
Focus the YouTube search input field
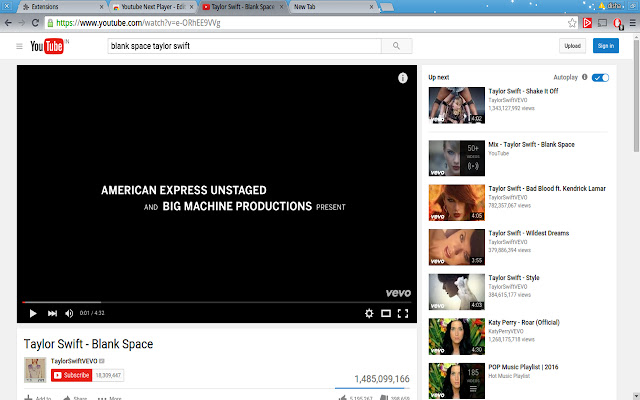[x=244, y=46]
